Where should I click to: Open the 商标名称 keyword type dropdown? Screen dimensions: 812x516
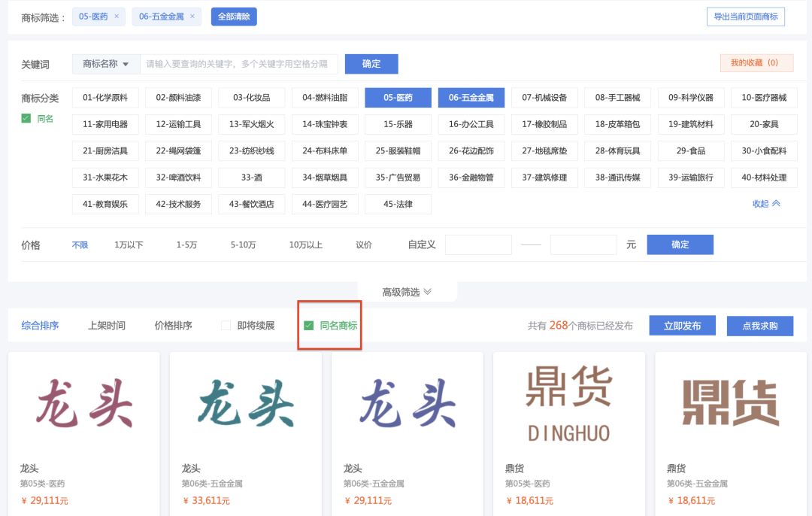106,64
